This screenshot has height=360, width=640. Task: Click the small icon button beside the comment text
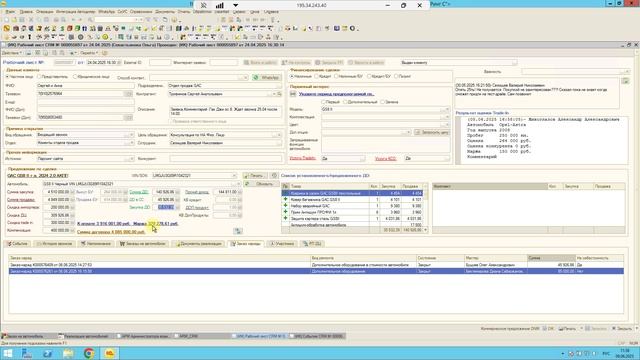(625, 81)
